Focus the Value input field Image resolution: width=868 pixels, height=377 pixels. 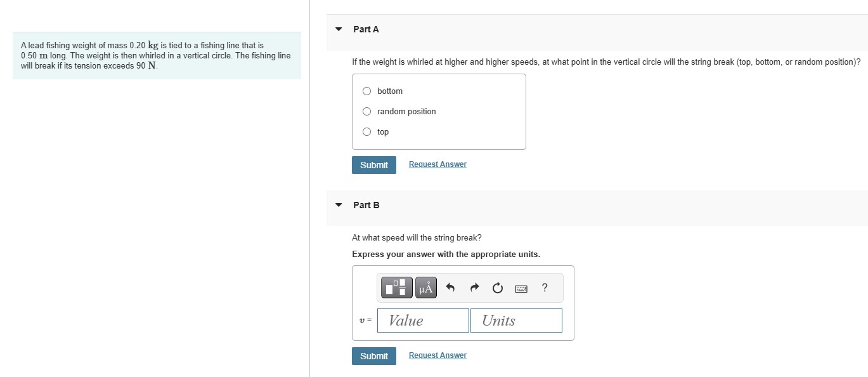click(x=423, y=321)
